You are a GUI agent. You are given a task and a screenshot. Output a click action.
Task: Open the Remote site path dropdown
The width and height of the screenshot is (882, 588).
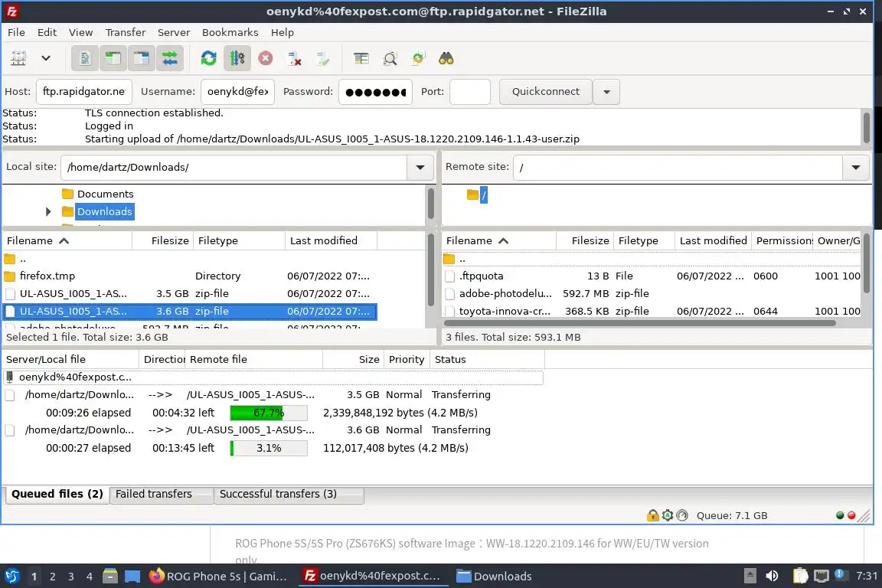pos(855,167)
